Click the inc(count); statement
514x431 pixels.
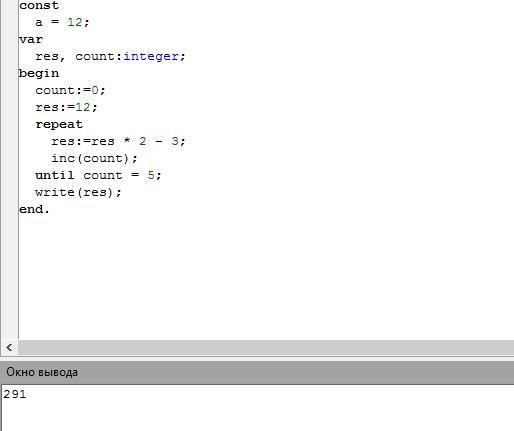pos(94,158)
